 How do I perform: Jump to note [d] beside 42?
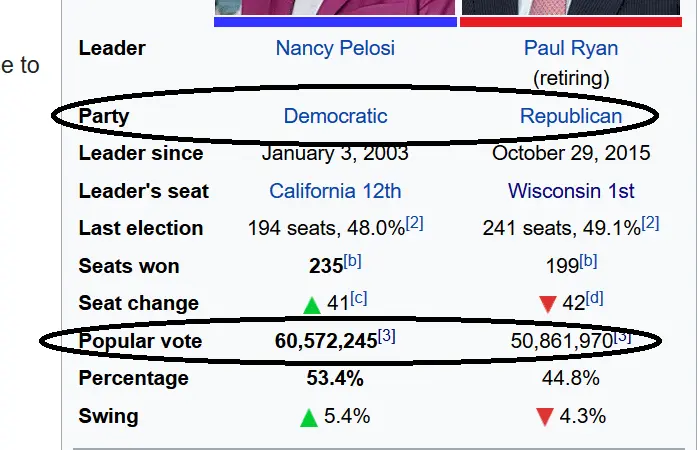595,298
